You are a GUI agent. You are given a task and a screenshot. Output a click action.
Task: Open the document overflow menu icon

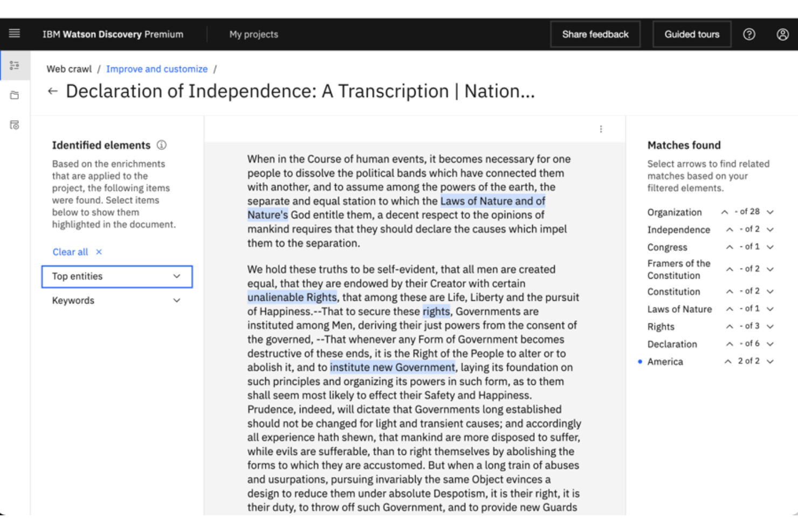pos(601,129)
